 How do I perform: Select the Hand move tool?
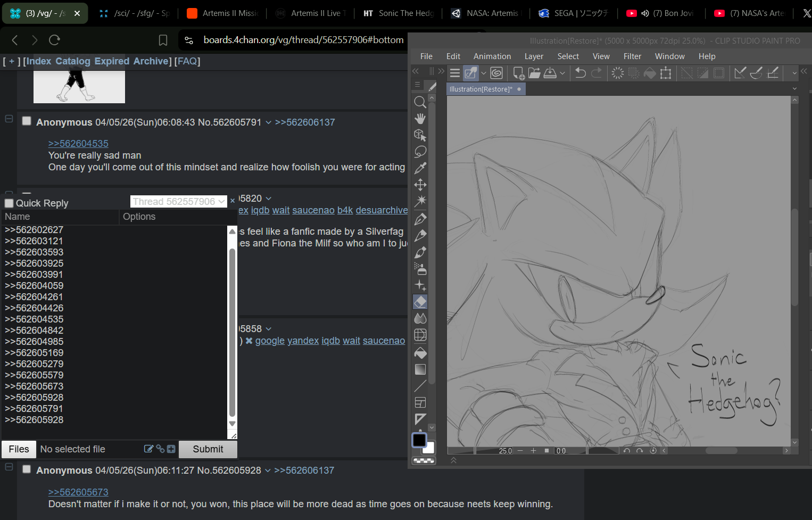(x=420, y=118)
